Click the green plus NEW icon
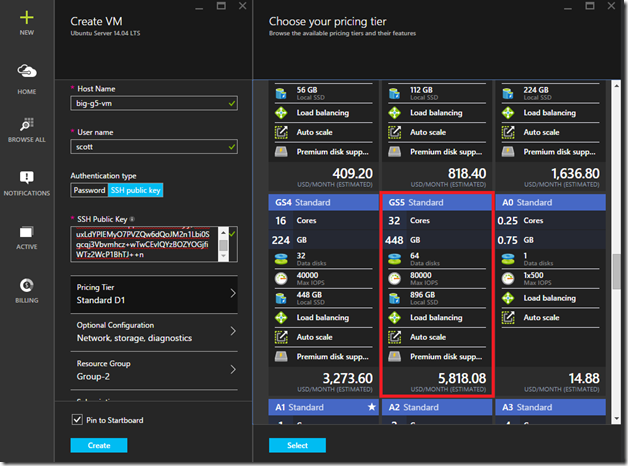Viewport: 628px width, 466px height. click(26, 18)
